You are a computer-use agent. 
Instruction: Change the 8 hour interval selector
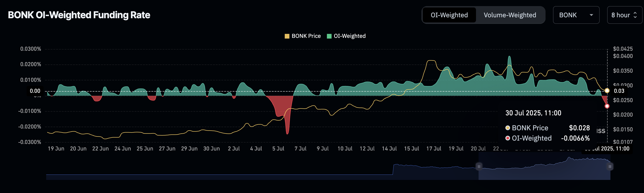tap(624, 15)
